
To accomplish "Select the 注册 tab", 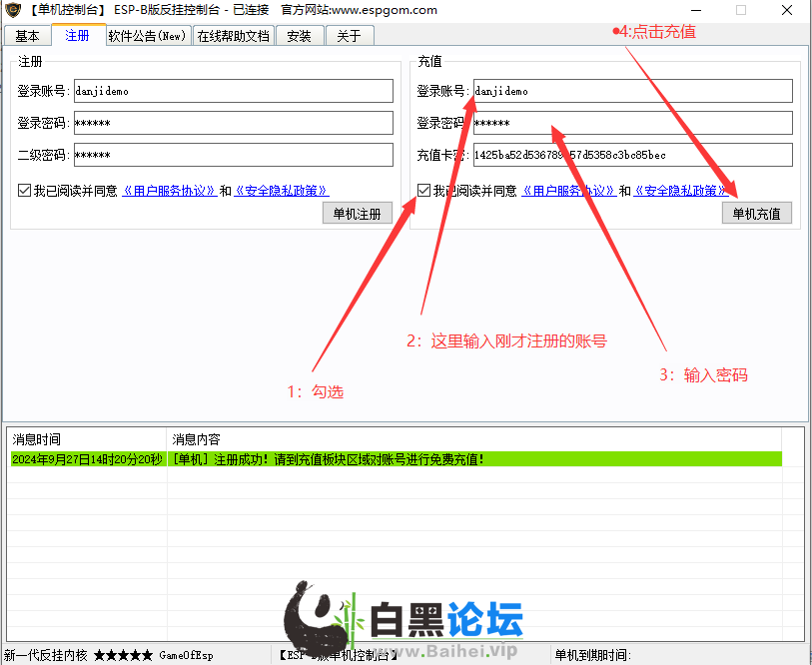I will click(78, 35).
